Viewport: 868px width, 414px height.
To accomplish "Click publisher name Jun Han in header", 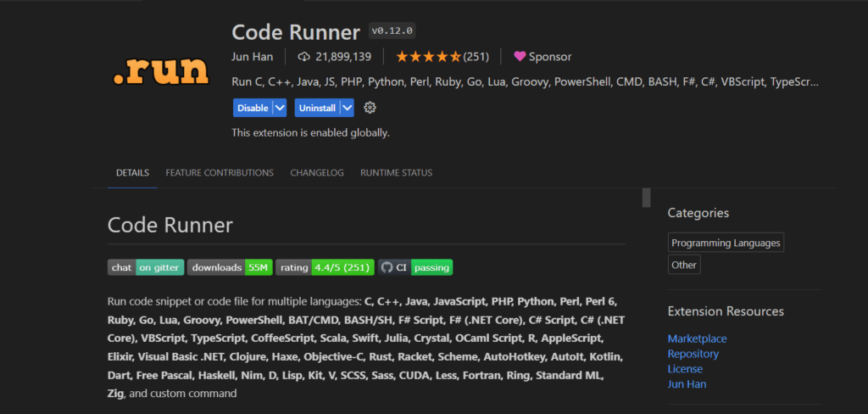I will 253,57.
